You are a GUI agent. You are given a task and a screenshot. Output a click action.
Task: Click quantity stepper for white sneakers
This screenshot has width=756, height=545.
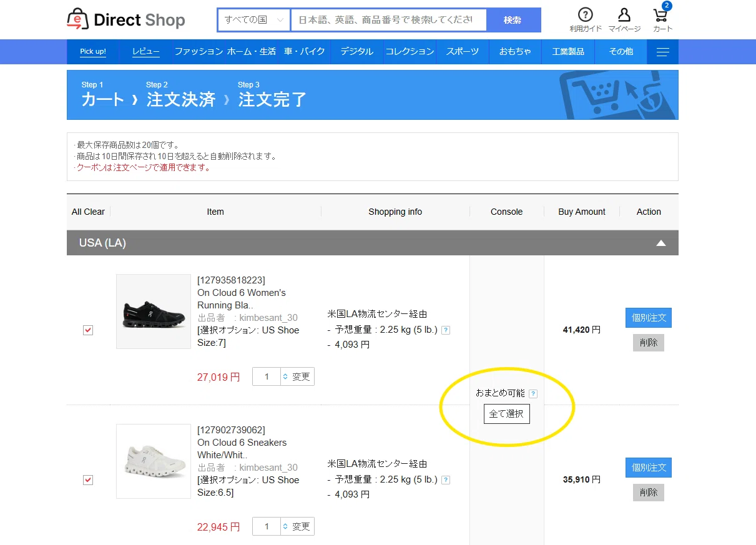click(285, 527)
